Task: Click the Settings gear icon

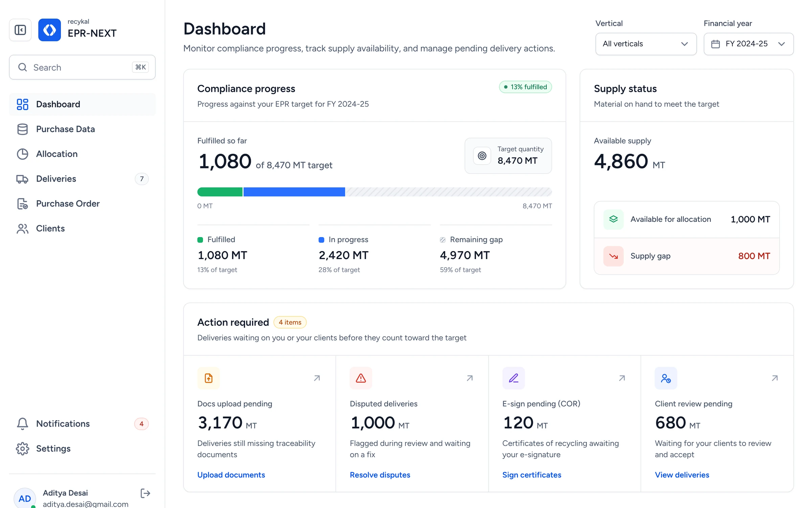Action: [x=22, y=448]
